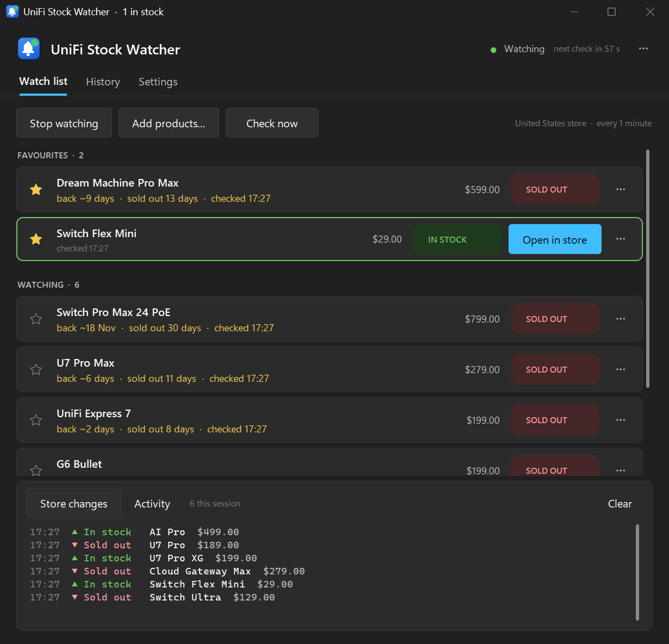Viewport: 669px width, 644px height.
Task: Click the WATCHING section header
Action: 48,285
